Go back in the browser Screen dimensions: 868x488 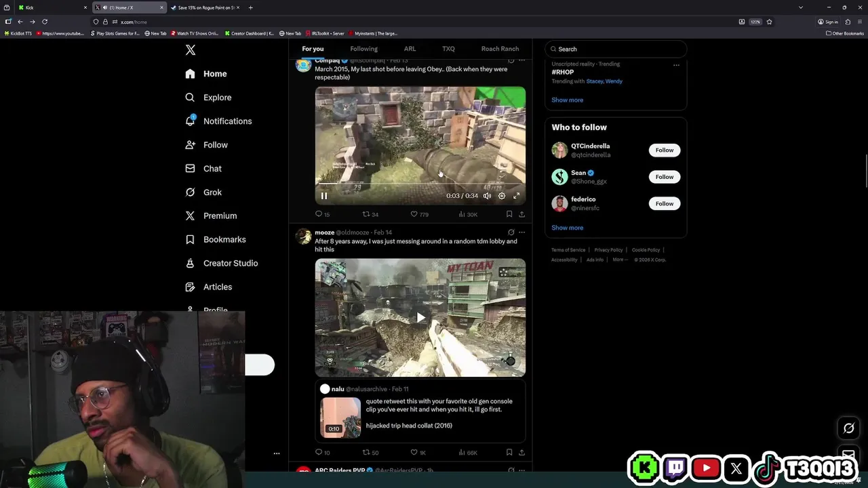coord(20,22)
